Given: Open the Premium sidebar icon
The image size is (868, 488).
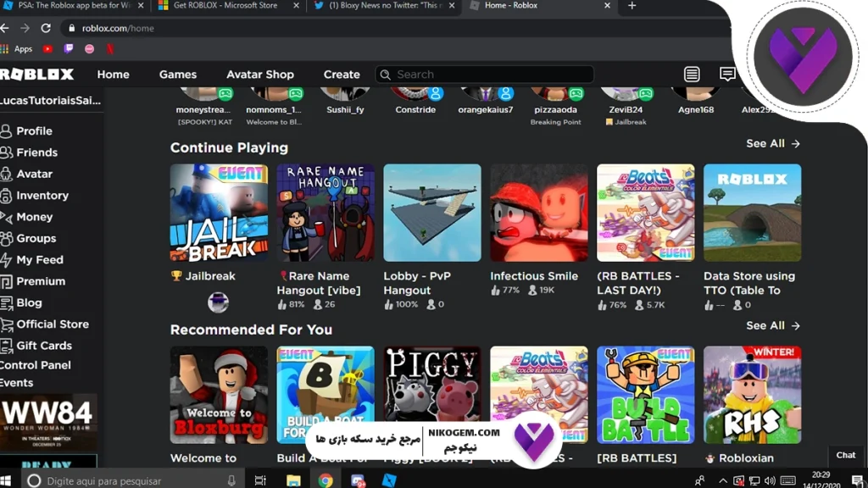Looking at the screenshot, I should point(6,281).
